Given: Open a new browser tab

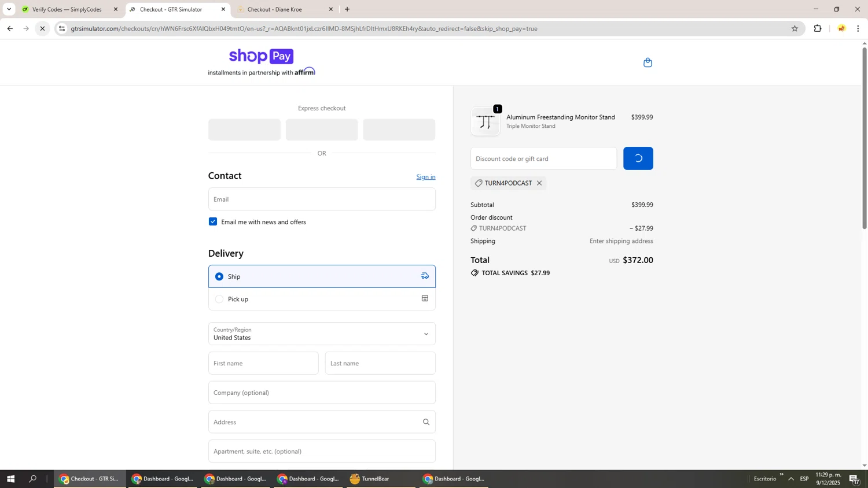Looking at the screenshot, I should (347, 9).
